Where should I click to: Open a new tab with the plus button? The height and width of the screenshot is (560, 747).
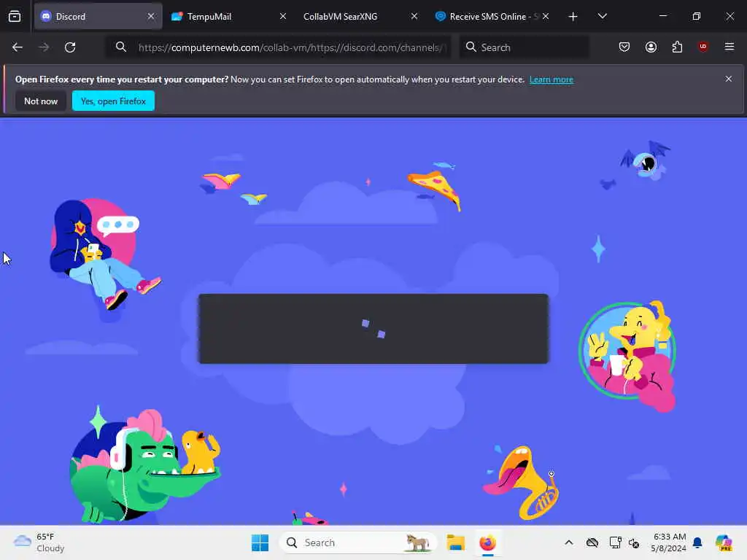pos(573,17)
